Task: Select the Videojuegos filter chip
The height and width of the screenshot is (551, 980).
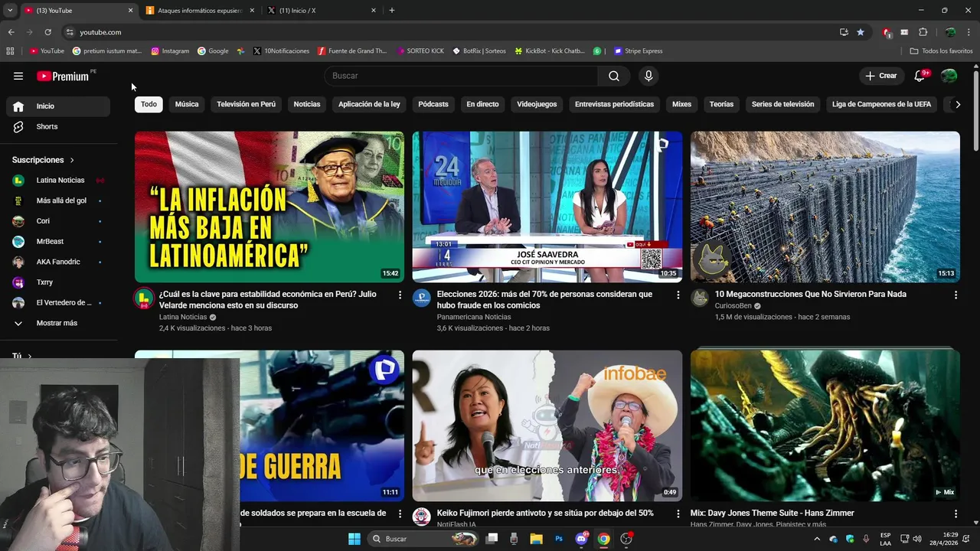Action: (x=537, y=104)
